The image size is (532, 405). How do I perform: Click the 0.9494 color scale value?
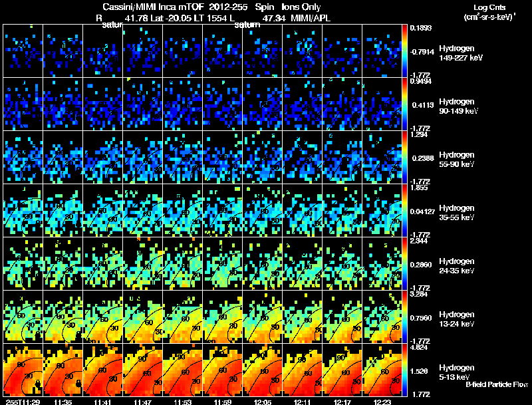[x=421, y=81]
